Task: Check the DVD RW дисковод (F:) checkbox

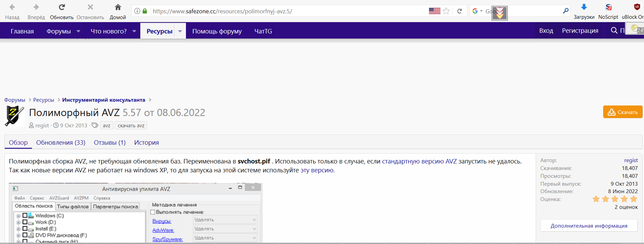Action: click(x=25, y=235)
